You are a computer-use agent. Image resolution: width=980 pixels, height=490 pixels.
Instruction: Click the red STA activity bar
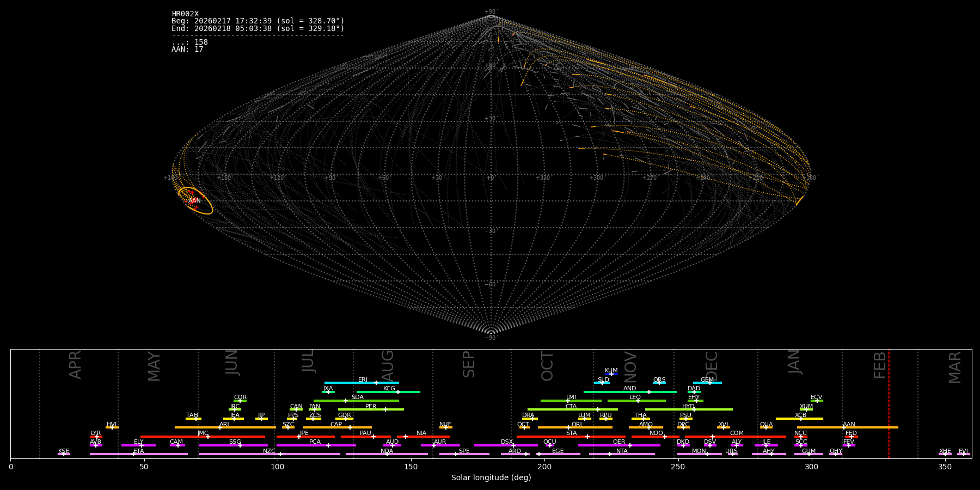click(x=571, y=437)
